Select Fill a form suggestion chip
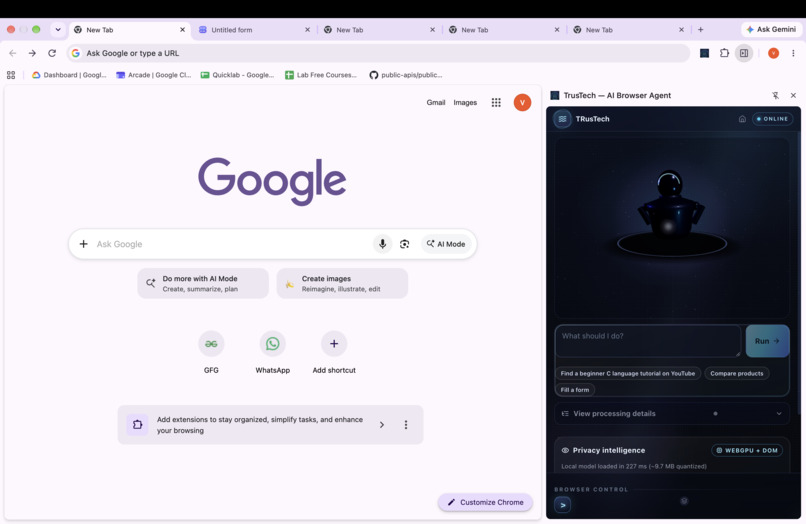Image resolution: width=806 pixels, height=524 pixels. pos(575,390)
